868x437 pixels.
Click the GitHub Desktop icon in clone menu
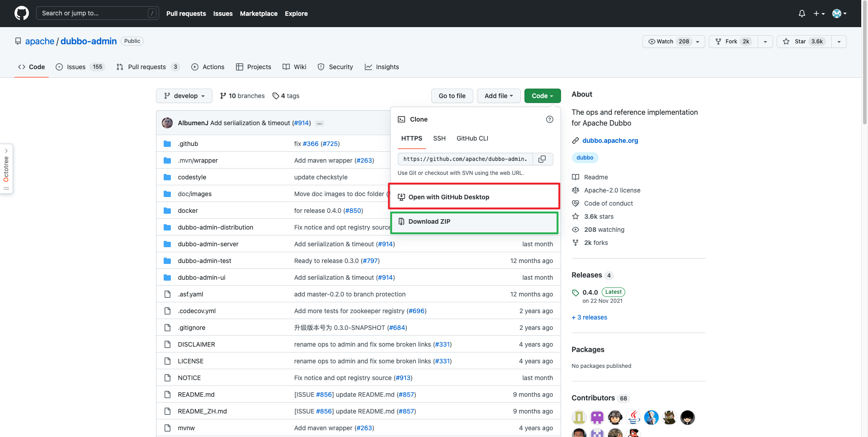point(401,197)
